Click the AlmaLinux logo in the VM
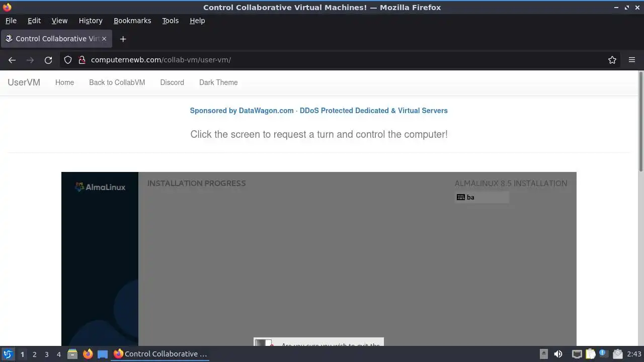644x362 pixels. 100,187
